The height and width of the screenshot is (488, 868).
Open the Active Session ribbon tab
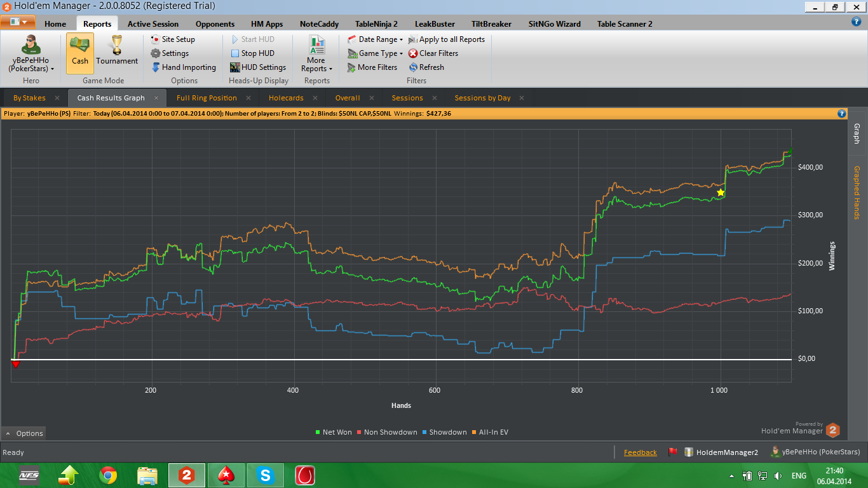click(x=153, y=24)
